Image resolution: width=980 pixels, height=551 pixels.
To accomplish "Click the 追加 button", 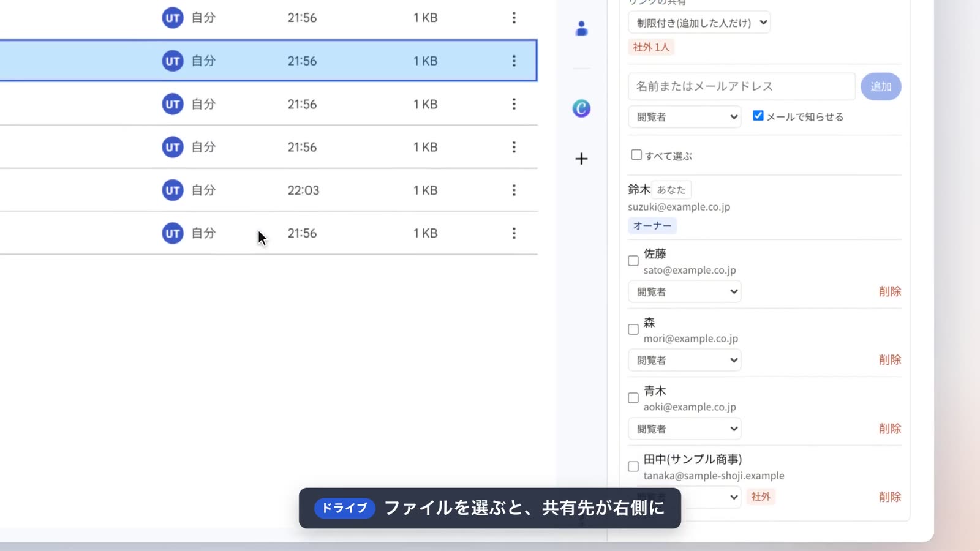I will point(881,87).
